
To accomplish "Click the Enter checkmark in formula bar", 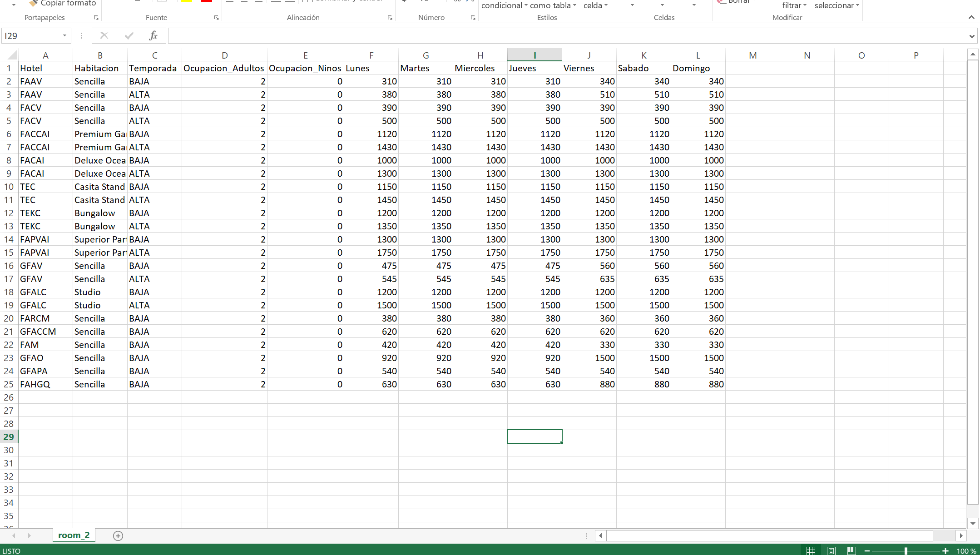I will (129, 35).
